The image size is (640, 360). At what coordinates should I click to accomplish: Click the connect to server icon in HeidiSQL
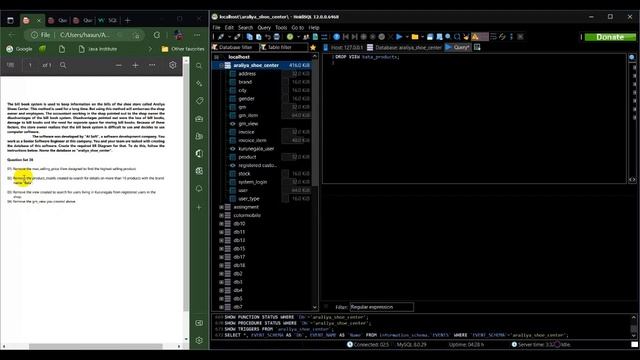(x=221, y=37)
